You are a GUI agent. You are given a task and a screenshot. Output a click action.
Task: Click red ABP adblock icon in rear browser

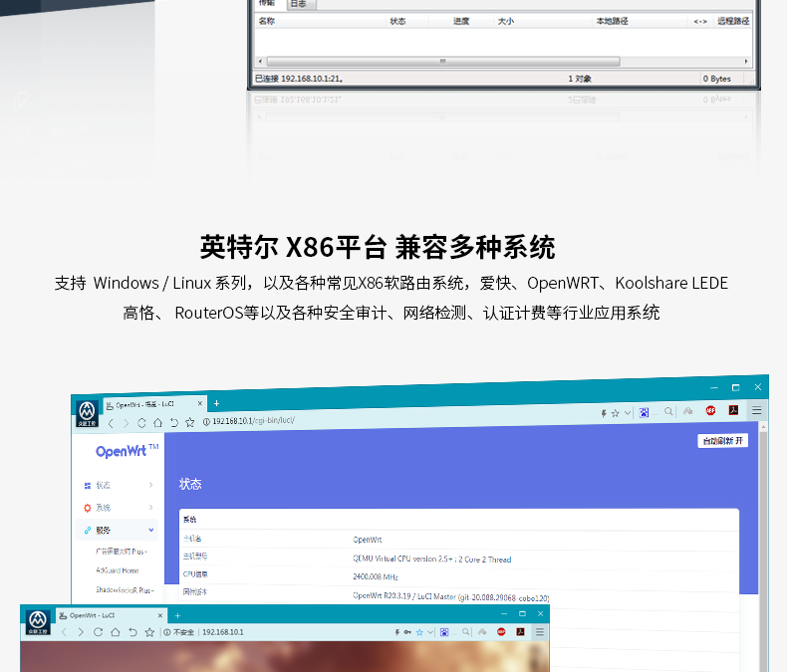click(710, 411)
